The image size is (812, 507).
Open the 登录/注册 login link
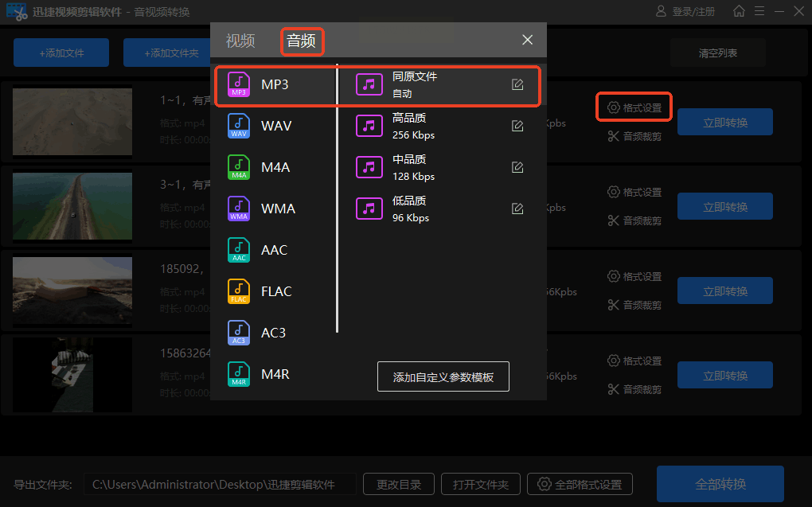[685, 11]
